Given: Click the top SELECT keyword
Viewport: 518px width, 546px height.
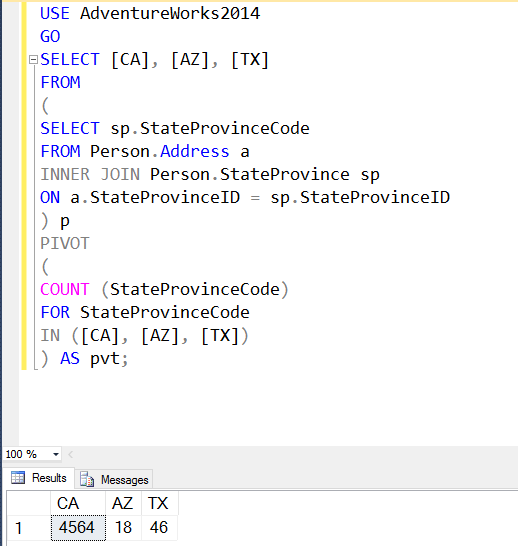Looking at the screenshot, I should click(x=70, y=60).
